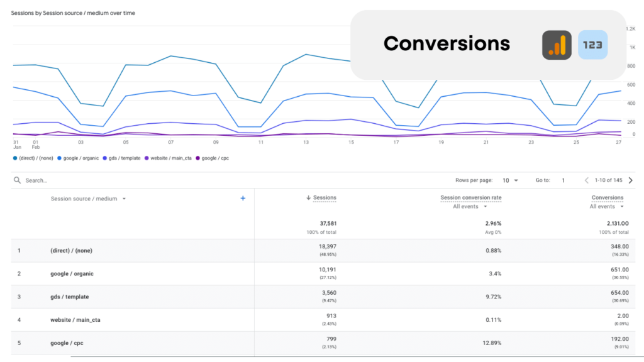Open the Session source / medium dimension dropdown
The height and width of the screenshot is (362, 644).
[88, 199]
